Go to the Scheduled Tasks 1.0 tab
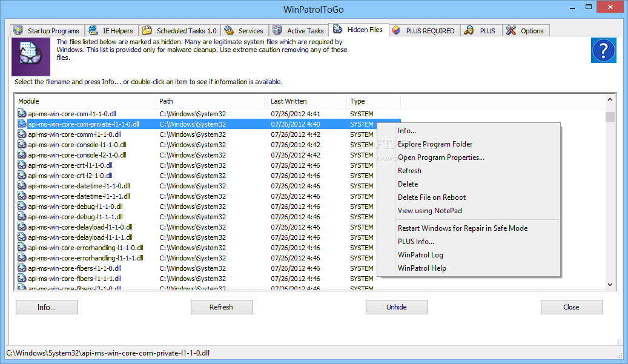The width and height of the screenshot is (628, 364). coord(180,31)
